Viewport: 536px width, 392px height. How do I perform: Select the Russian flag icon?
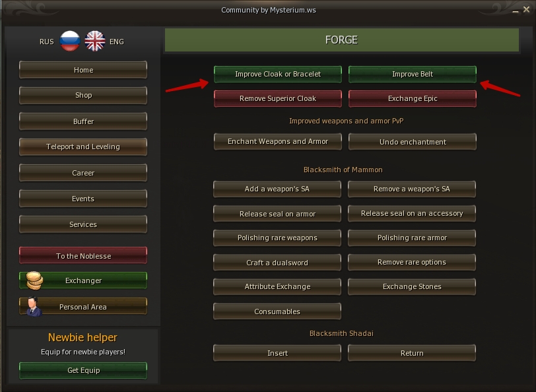[69, 41]
